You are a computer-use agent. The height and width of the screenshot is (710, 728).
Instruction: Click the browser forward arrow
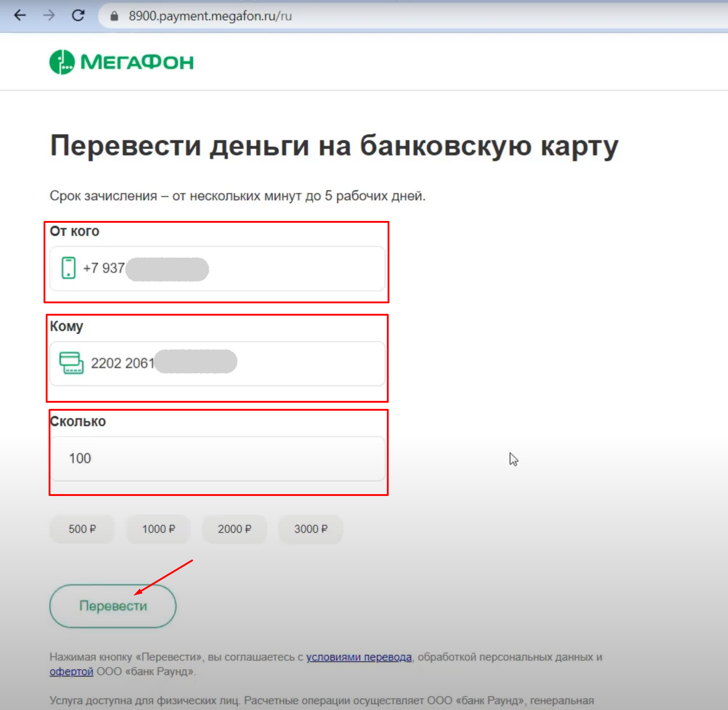pyautogui.click(x=49, y=15)
